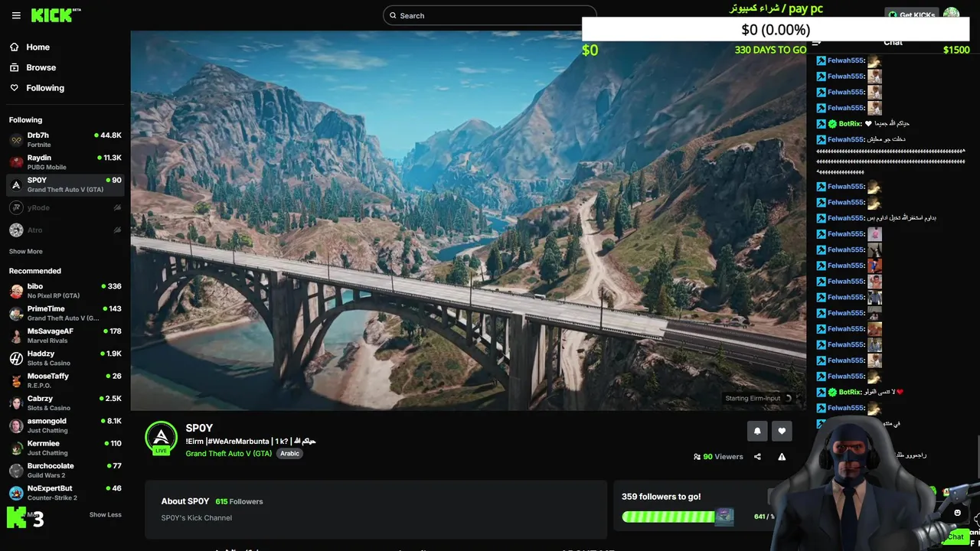Open the user profile avatar menu

pyautogui.click(x=951, y=15)
